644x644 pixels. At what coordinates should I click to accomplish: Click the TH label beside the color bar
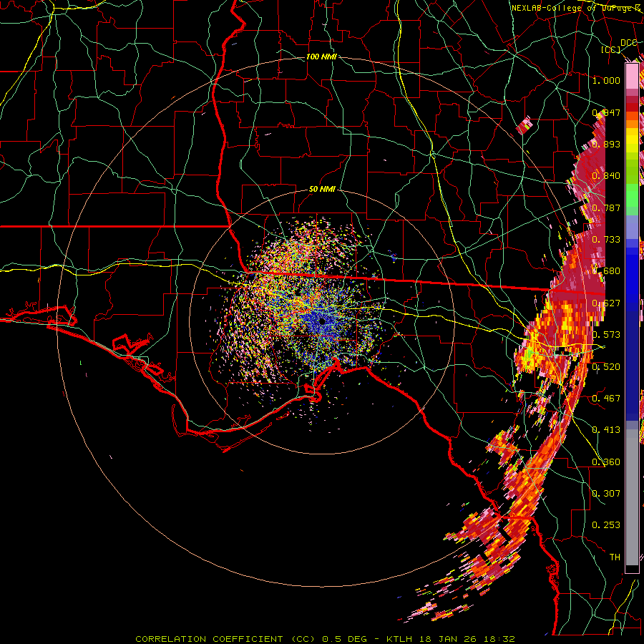coord(615,557)
